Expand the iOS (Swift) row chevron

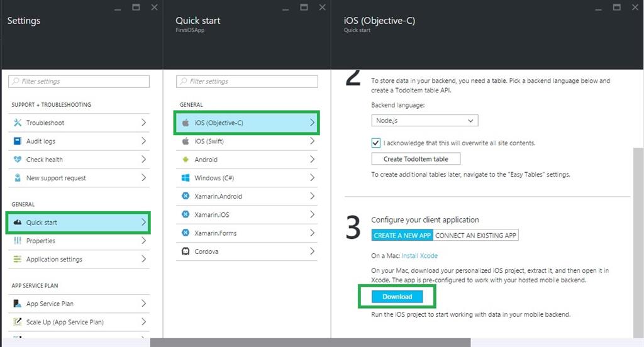(312, 141)
